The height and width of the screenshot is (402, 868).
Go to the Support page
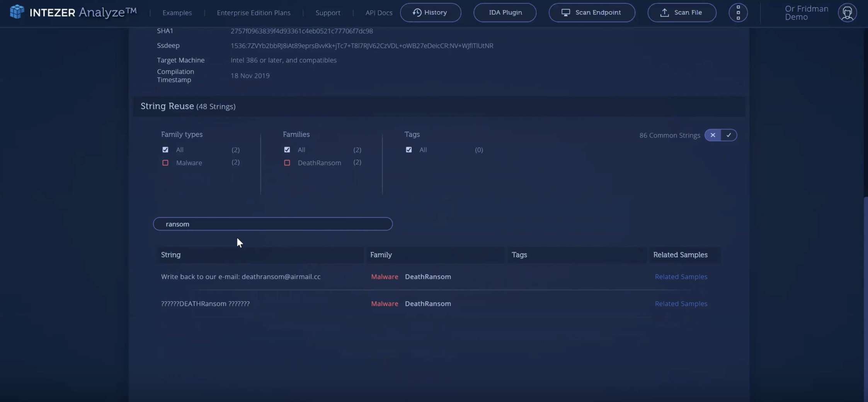[328, 12]
